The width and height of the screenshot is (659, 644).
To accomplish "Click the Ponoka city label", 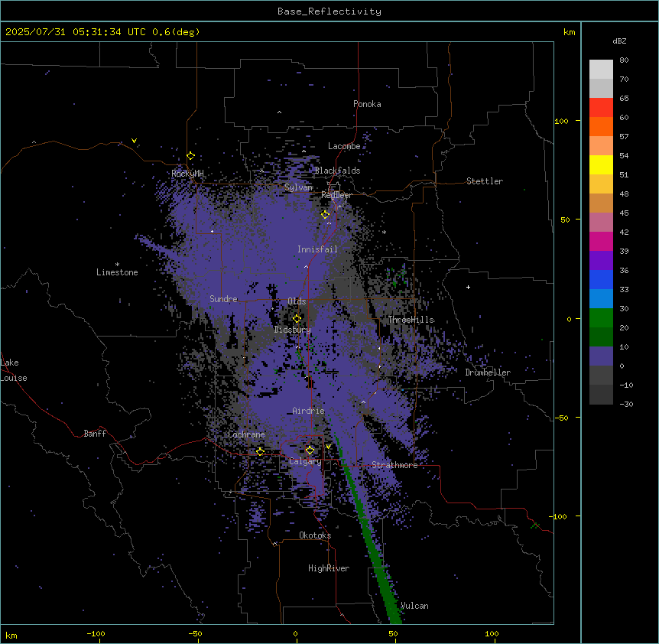I will click(x=367, y=104).
